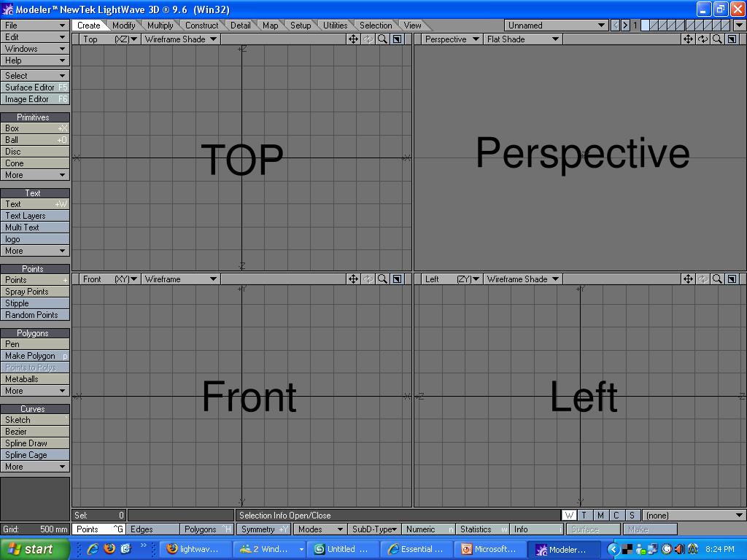Open the Numeric panel
The width and height of the screenshot is (747, 560).
coord(427,529)
